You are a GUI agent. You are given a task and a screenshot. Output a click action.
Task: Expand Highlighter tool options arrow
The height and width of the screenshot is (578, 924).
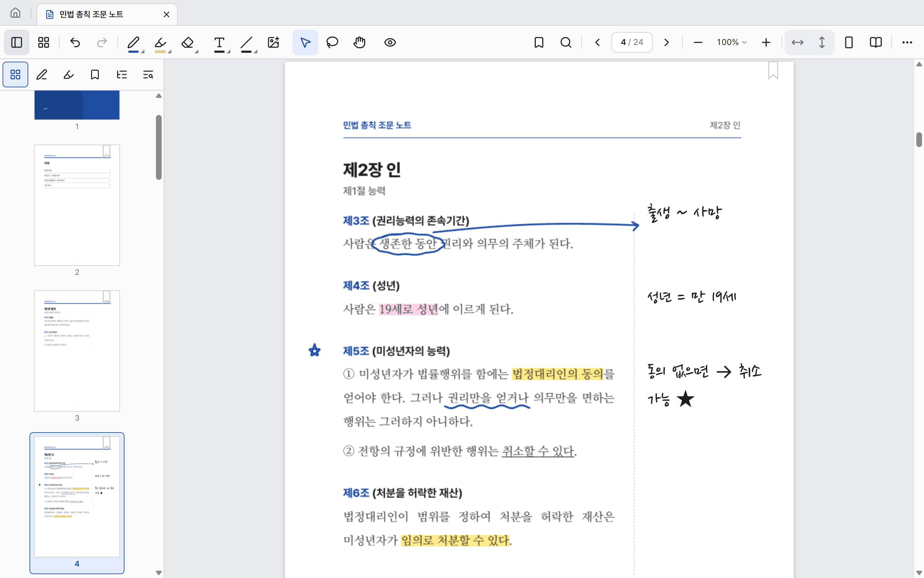170,52
